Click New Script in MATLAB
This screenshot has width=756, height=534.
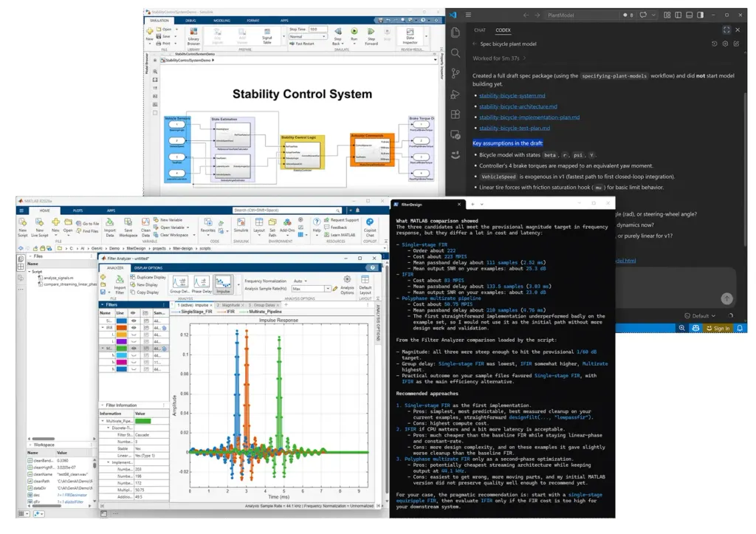(23, 226)
